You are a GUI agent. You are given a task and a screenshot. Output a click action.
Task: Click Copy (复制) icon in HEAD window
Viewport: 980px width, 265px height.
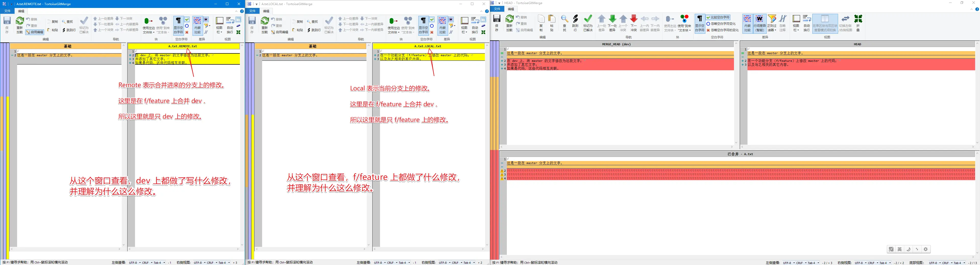541,23
